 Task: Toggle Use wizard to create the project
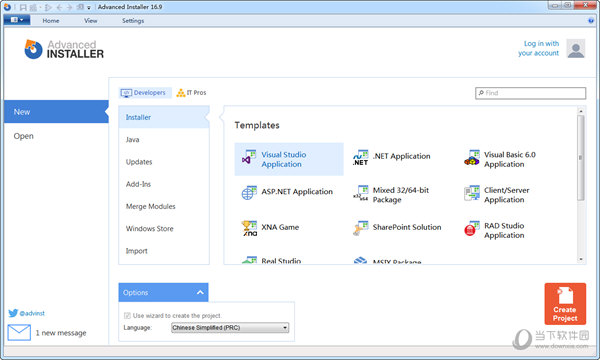coord(127,316)
